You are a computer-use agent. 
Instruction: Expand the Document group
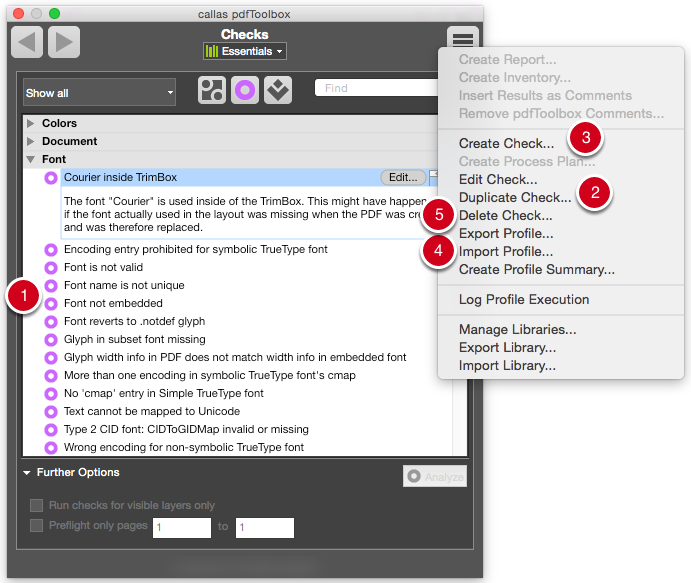coord(30,141)
